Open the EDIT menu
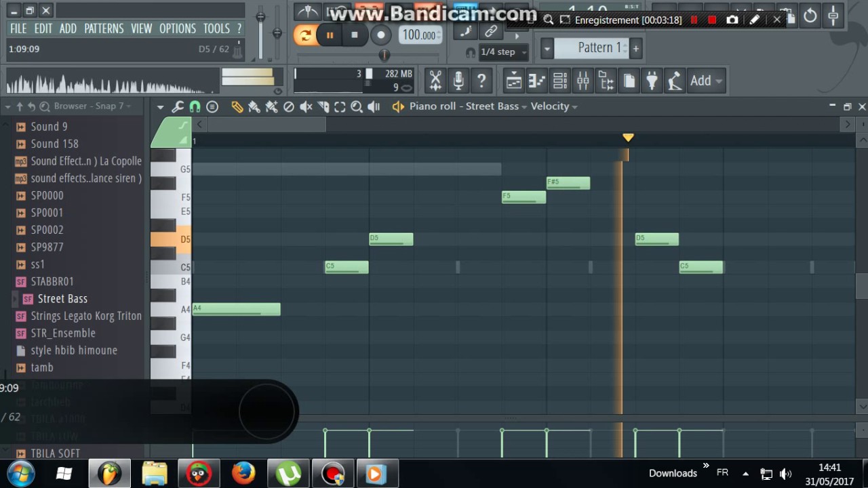 43,28
